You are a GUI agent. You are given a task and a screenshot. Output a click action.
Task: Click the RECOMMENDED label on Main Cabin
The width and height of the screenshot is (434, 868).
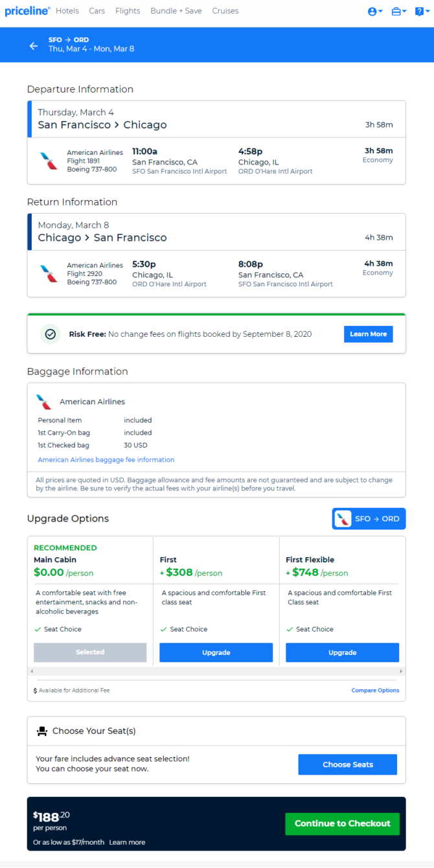pyautogui.click(x=65, y=548)
